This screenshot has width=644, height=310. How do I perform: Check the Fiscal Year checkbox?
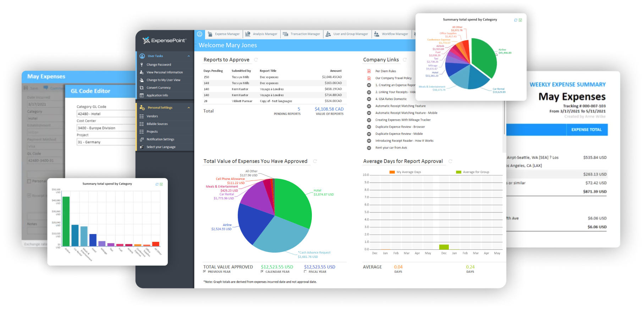pyautogui.click(x=306, y=272)
